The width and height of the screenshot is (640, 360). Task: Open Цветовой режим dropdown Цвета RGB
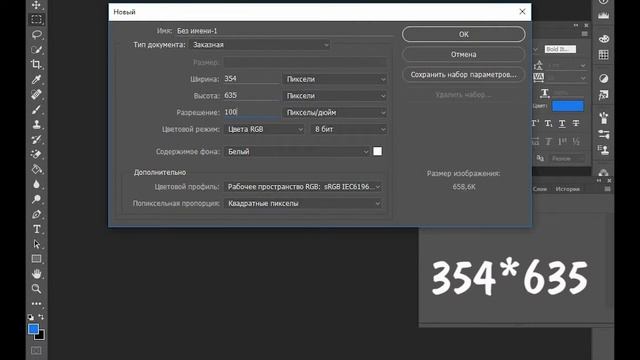click(x=264, y=129)
